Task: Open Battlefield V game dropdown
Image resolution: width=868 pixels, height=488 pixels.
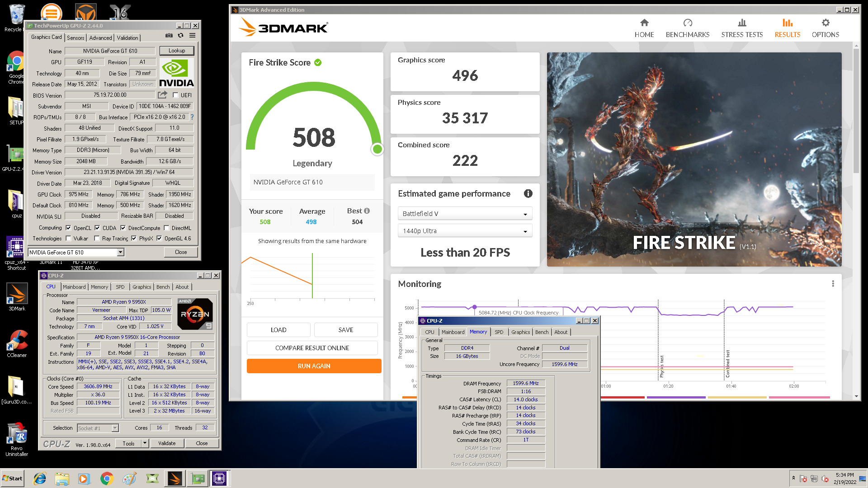Action: click(465, 214)
